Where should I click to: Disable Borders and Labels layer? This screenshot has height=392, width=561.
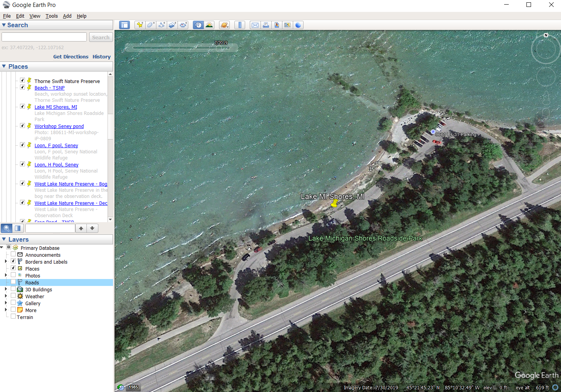point(13,261)
